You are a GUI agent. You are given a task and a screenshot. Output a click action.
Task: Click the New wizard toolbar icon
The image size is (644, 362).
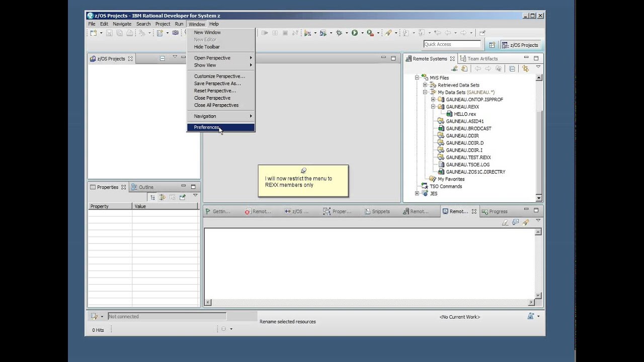coord(93,33)
